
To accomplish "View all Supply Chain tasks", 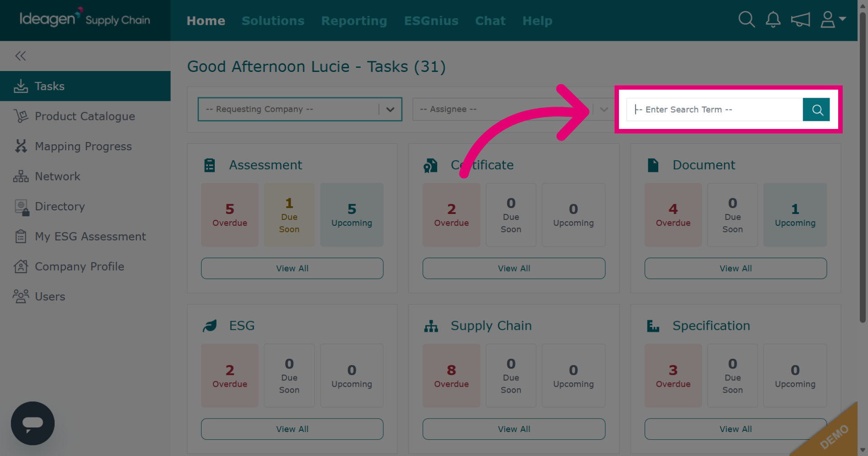I will [x=514, y=429].
